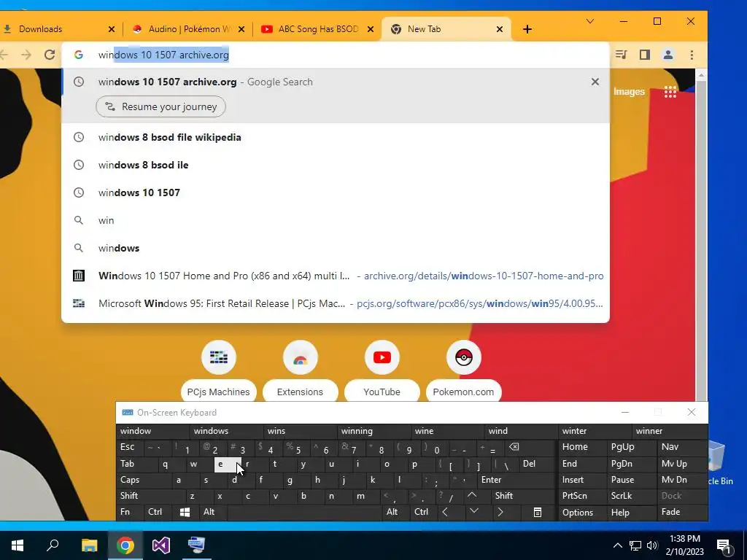Open pcjs.org Windows 95 First Retail suggestion

[336, 303]
